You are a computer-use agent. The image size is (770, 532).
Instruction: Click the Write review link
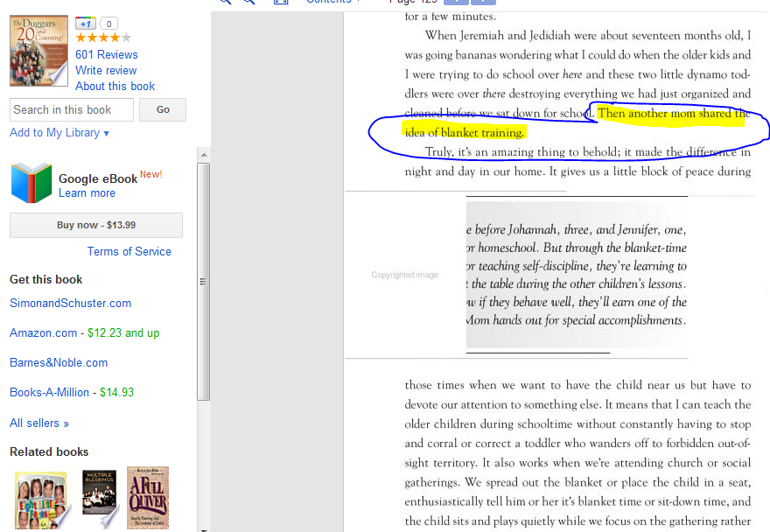coord(106,70)
